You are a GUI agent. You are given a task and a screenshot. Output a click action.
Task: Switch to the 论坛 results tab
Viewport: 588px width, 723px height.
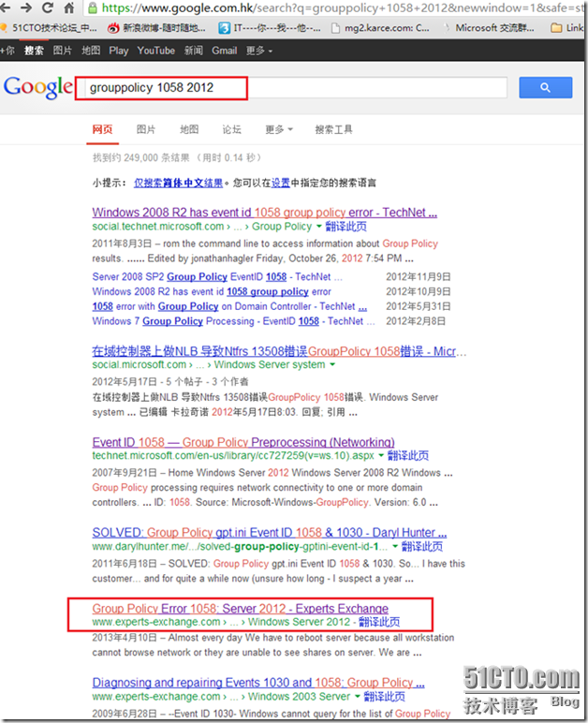click(232, 129)
